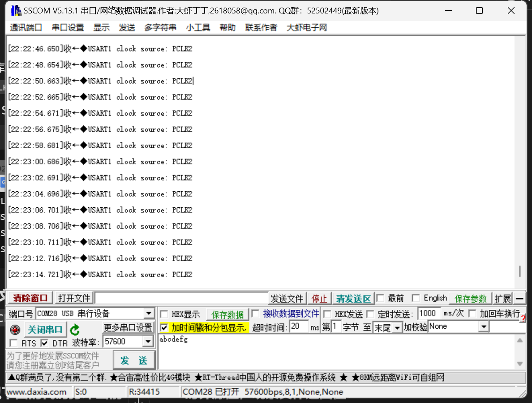Enable the 定时发送 checkbox
The width and height of the screenshot is (532, 403).
[370, 314]
